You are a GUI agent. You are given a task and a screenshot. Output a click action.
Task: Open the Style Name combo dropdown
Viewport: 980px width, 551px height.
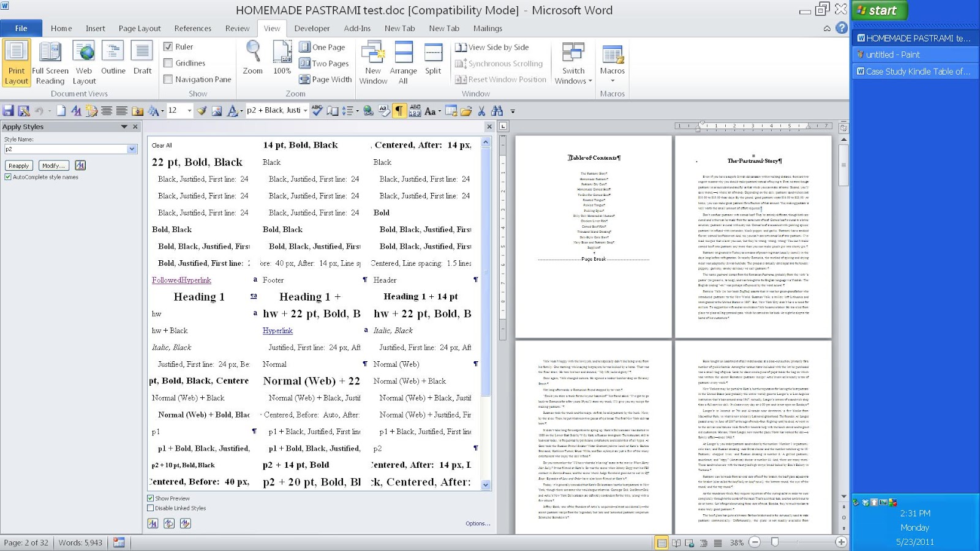[x=132, y=149]
